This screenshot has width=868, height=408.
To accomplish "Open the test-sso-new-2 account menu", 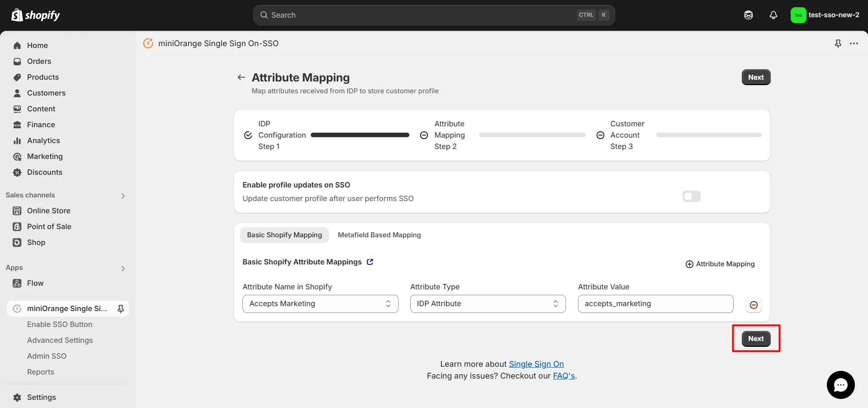I will (825, 15).
